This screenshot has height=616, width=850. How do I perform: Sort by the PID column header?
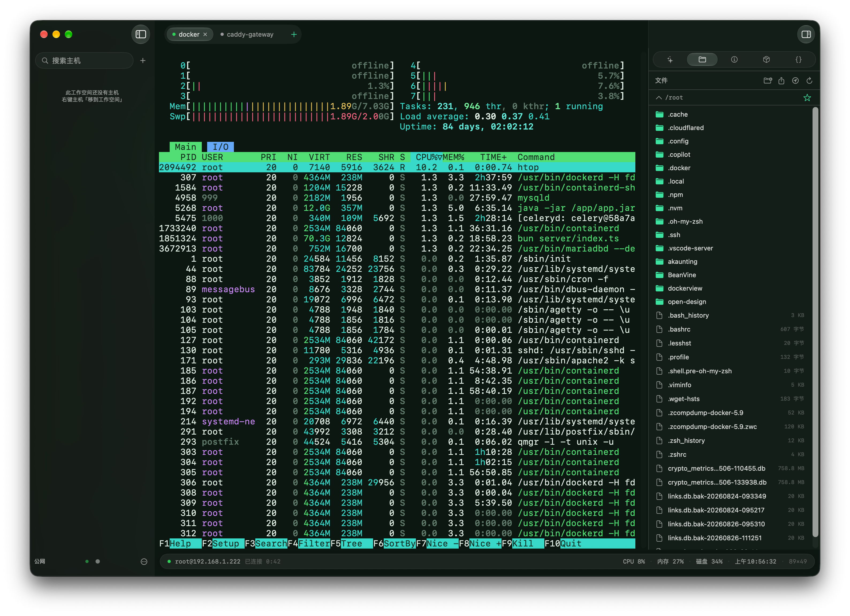click(188, 157)
